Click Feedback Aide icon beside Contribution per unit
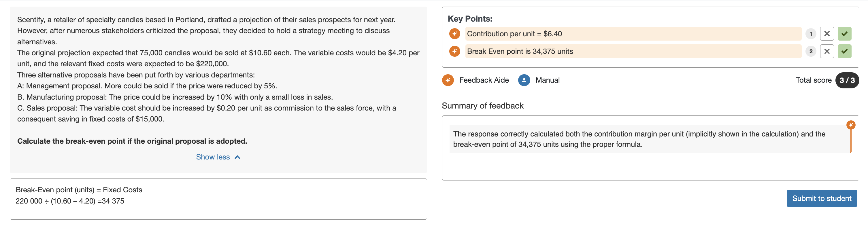 coord(454,34)
